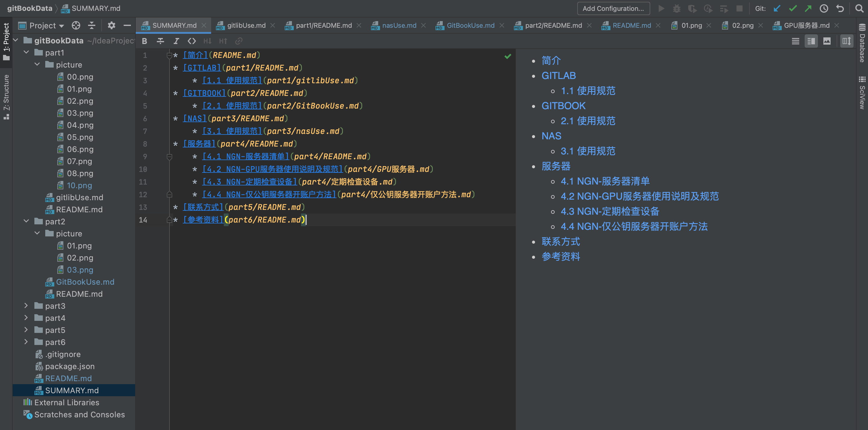Viewport: 868px width, 430px height.
Task: Open Search Everywhere magnifier
Action: tap(860, 8)
